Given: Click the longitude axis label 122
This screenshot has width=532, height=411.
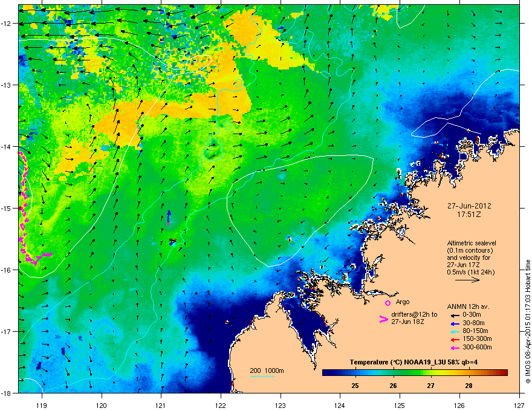Looking at the screenshot, I should tap(221, 405).
